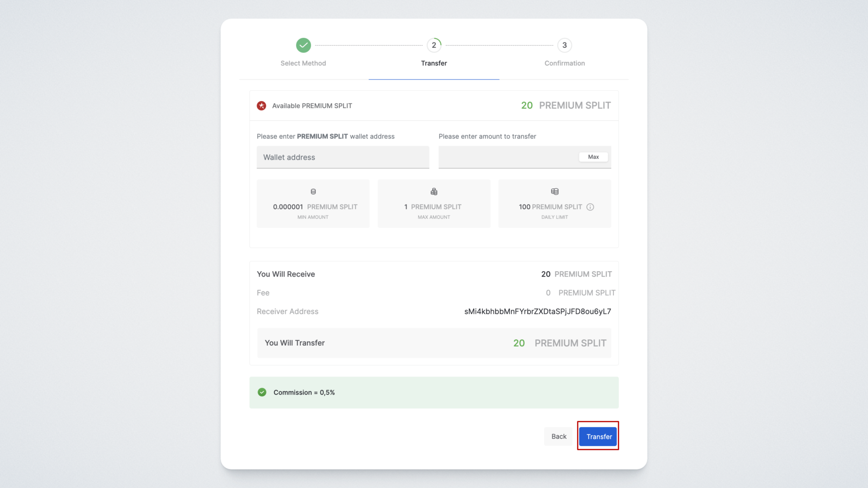Image resolution: width=868 pixels, height=488 pixels.
Task: Click the red star PREMIUM SPLIT coin icon
Action: [261, 106]
